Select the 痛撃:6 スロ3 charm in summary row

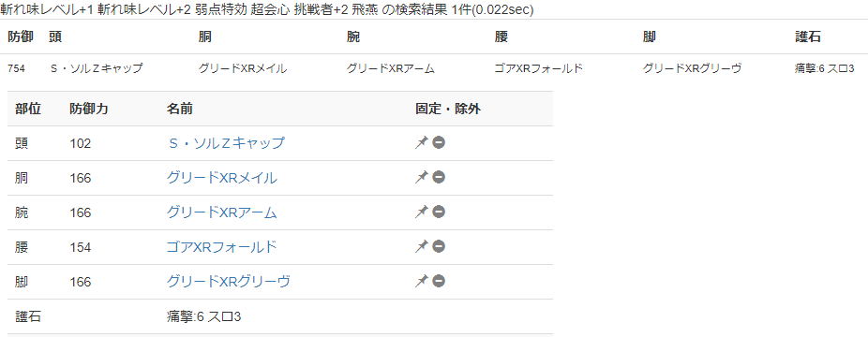(824, 69)
